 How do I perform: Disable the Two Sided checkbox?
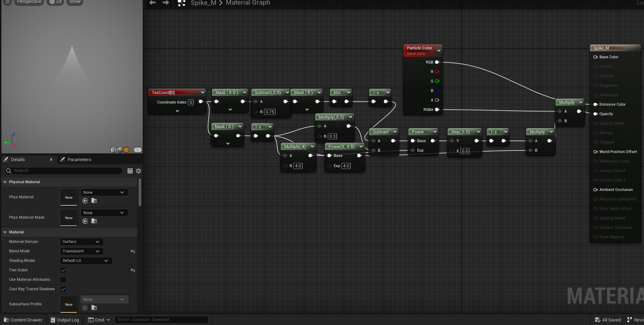pos(63,270)
